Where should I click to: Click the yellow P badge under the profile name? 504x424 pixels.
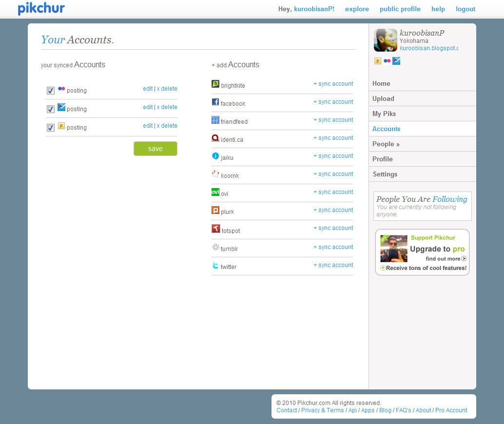click(378, 61)
